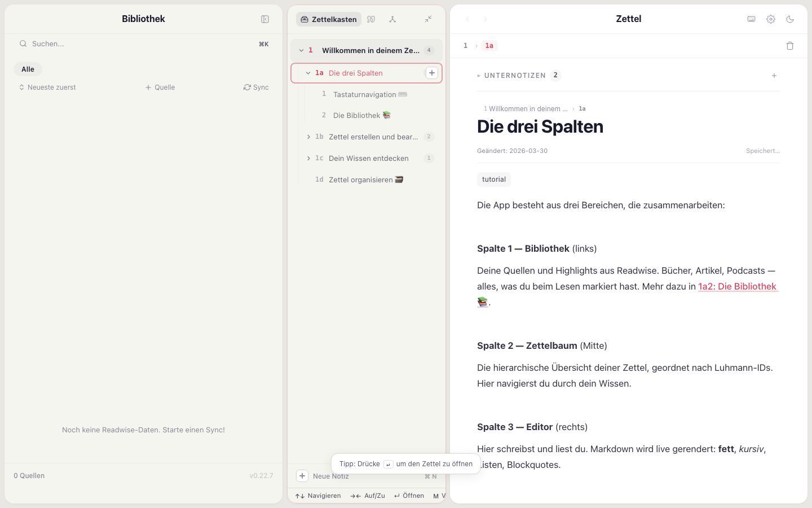
Task: Open settings with the gear icon
Action: [771, 19]
